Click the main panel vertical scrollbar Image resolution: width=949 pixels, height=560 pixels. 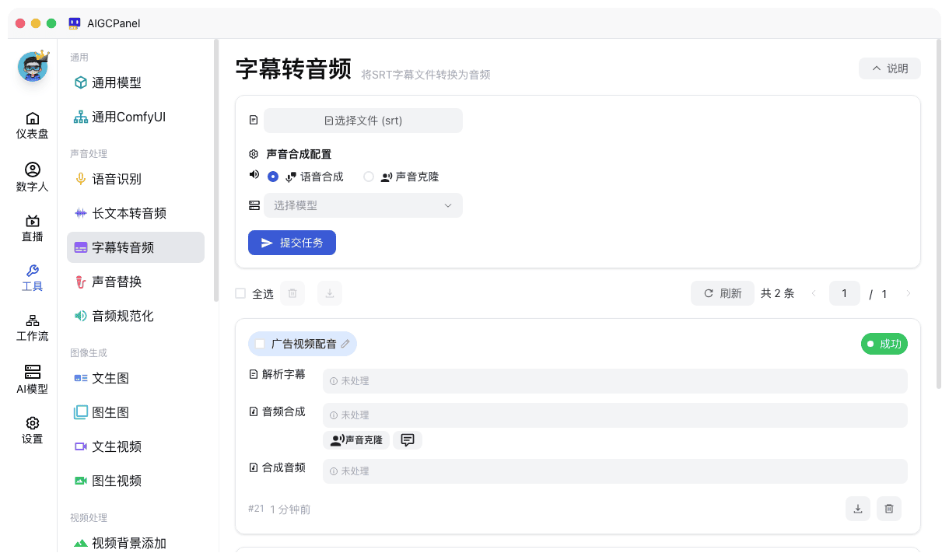pos(939,214)
